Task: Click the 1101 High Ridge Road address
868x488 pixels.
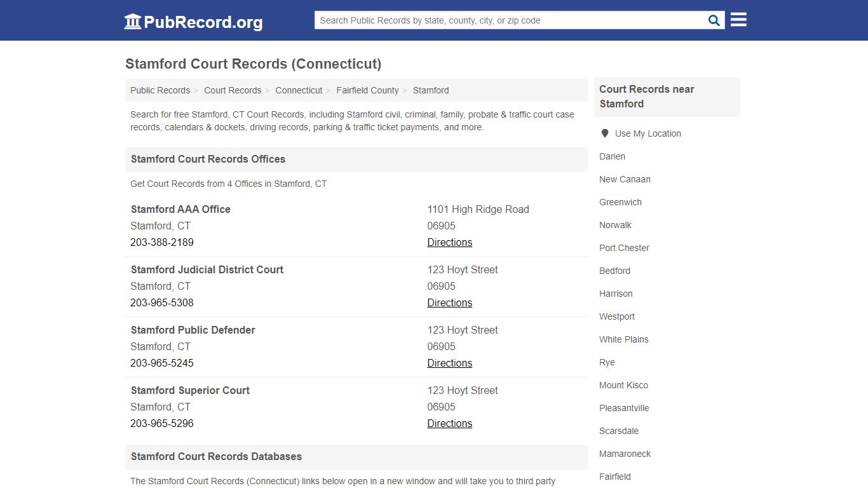Action: 478,209
